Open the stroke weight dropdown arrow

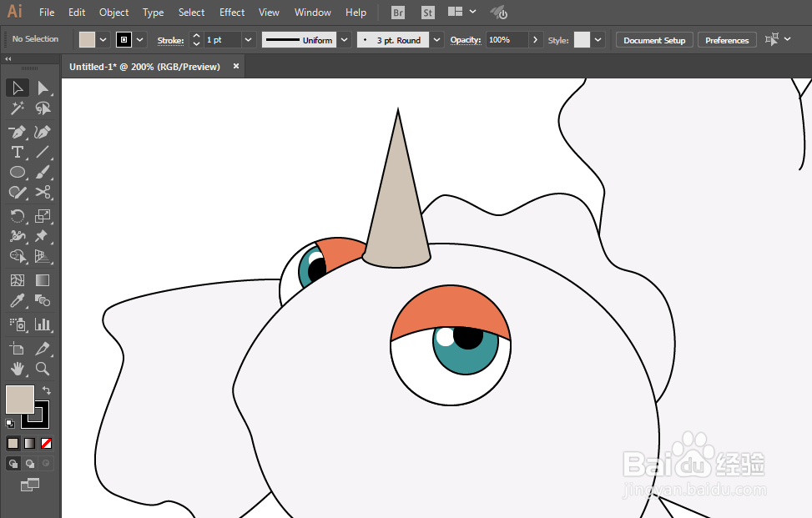(x=249, y=40)
